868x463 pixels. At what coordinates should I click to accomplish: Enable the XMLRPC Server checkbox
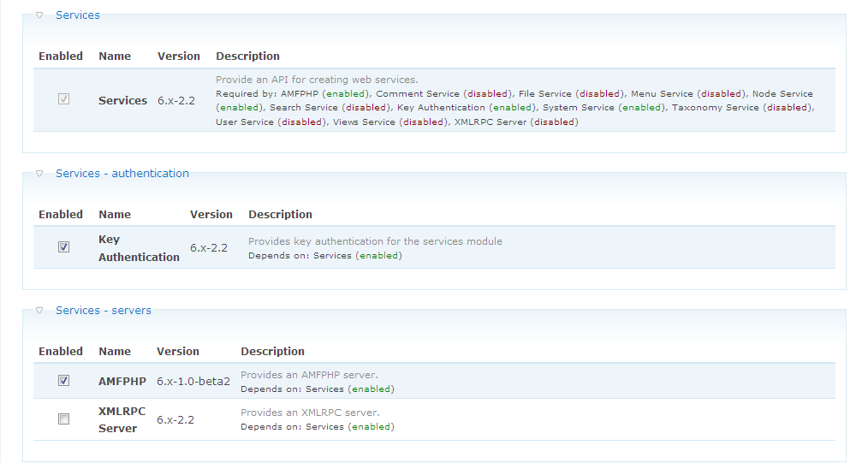click(63, 419)
